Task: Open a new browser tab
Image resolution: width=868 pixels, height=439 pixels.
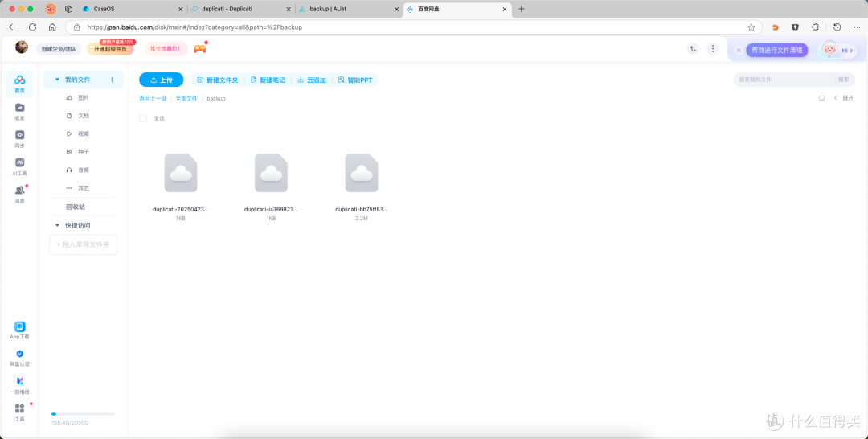Action: coord(521,9)
